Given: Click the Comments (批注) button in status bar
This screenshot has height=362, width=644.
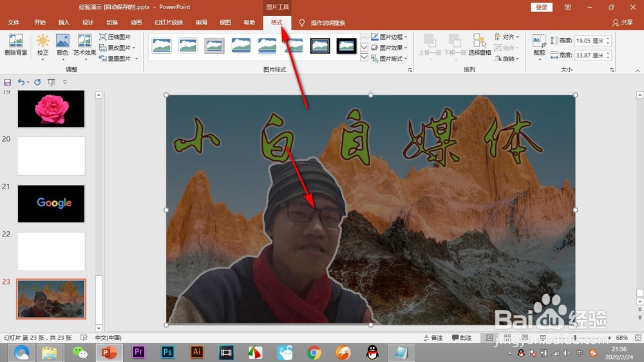Looking at the screenshot, I should tap(462, 338).
